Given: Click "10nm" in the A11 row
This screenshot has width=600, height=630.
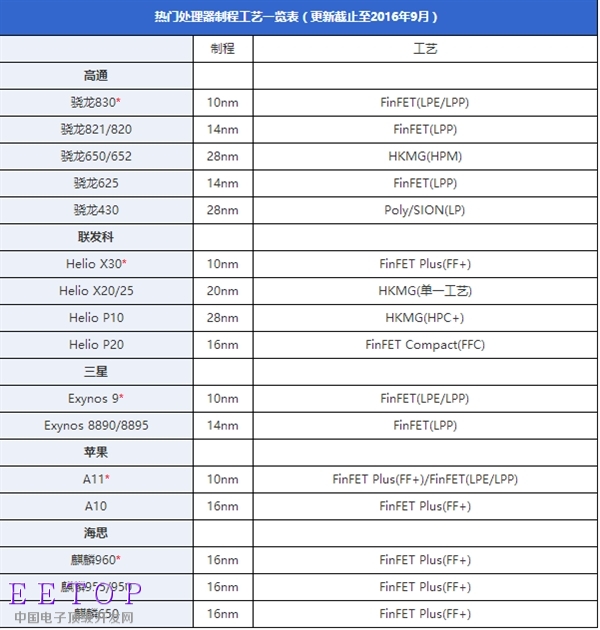Looking at the screenshot, I should coord(223,479).
